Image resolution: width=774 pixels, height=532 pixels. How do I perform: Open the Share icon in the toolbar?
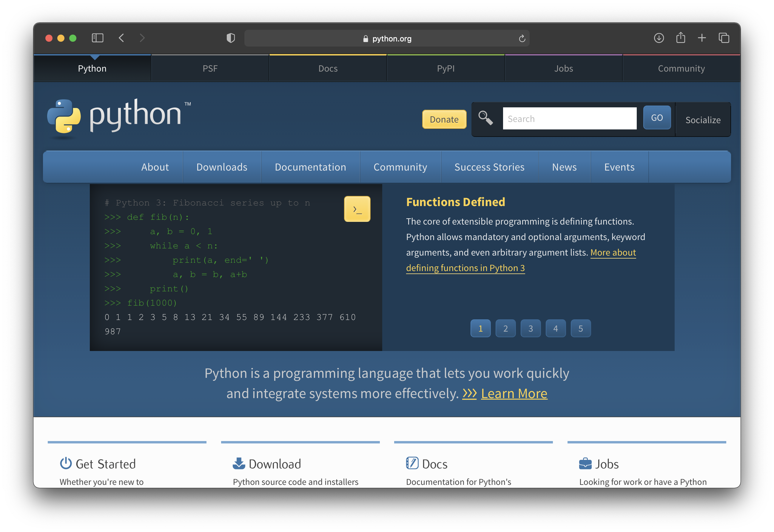coord(680,37)
